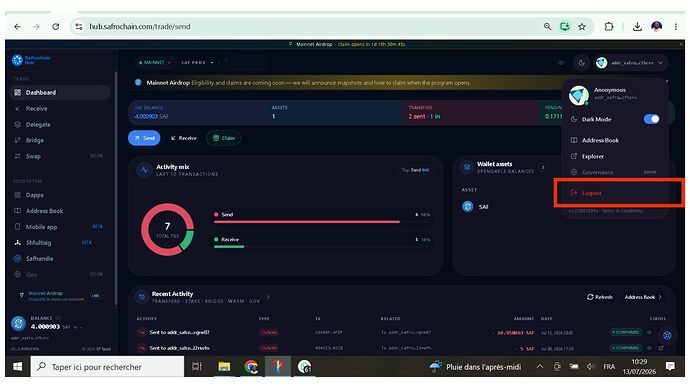Open the Windows Start menu
Image resolution: width=690 pixels, height=388 pixels.
(18, 366)
